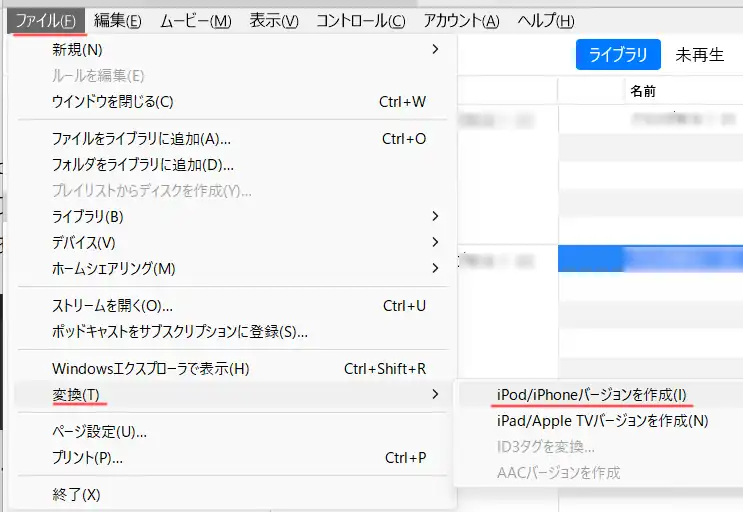This screenshot has height=512, width=743.
Task: Open the コントロール(C) menu
Action: pos(360,20)
